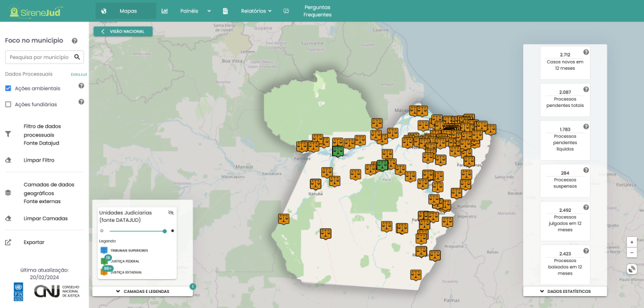Viewport: 644px width, 308px height.
Task: Click the CNJ logo
Action: [x=57, y=291]
